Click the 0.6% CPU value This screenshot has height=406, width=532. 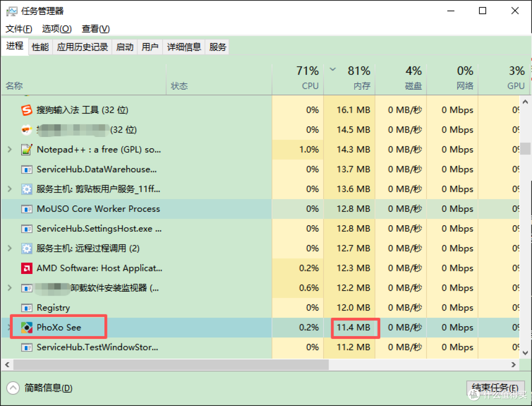pos(309,288)
